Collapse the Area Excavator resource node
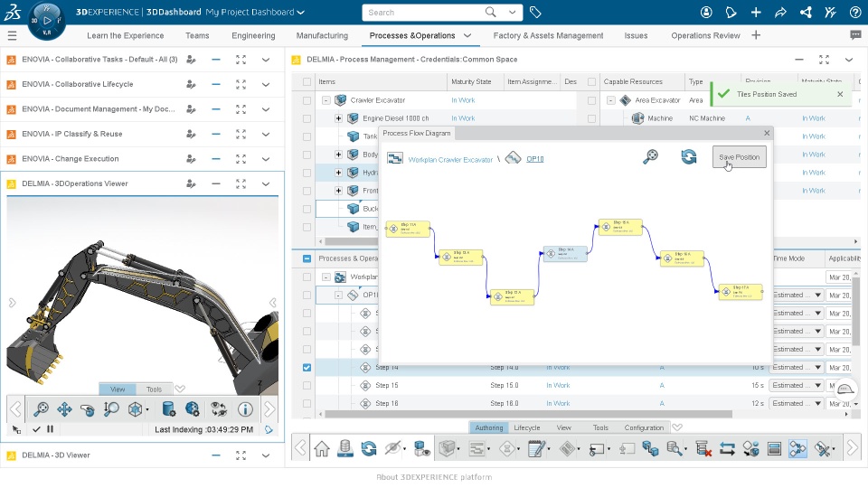Screen dimensions: 868x488 point(610,100)
